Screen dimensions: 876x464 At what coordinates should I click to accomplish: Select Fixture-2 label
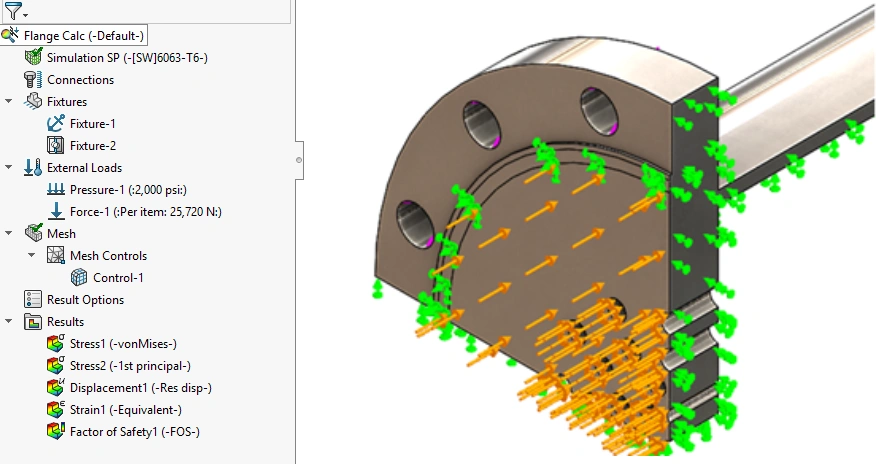point(93,146)
